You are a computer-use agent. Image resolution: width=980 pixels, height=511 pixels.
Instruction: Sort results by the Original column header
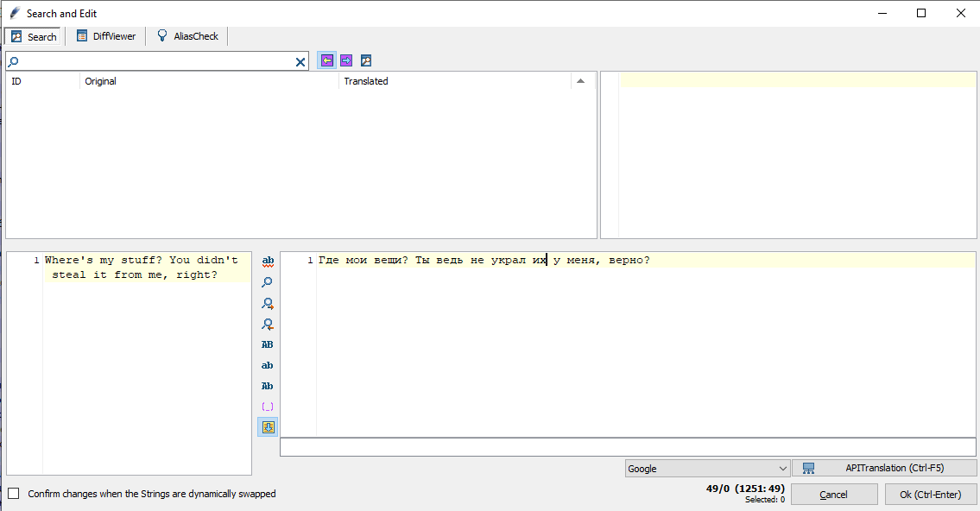point(209,81)
